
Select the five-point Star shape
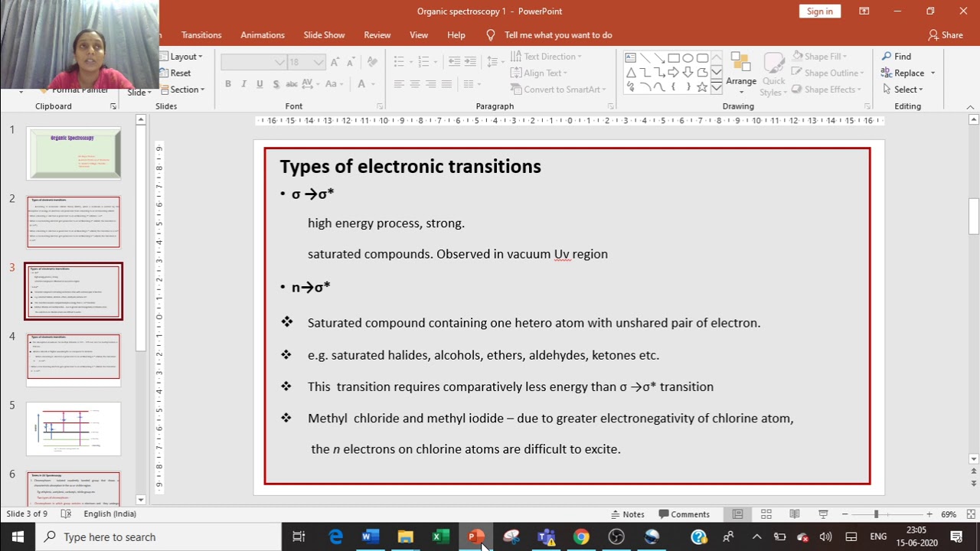(702, 87)
